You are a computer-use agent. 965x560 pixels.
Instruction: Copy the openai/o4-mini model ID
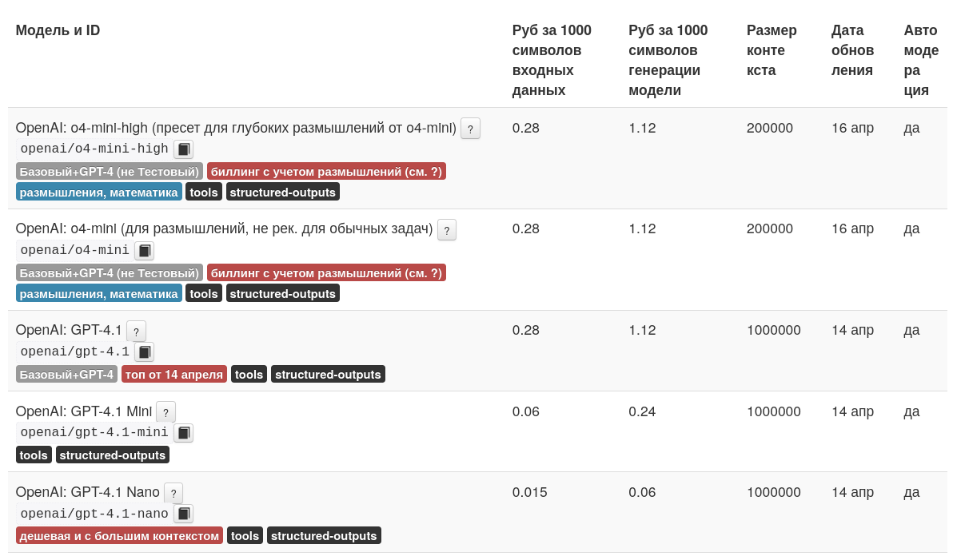(145, 251)
